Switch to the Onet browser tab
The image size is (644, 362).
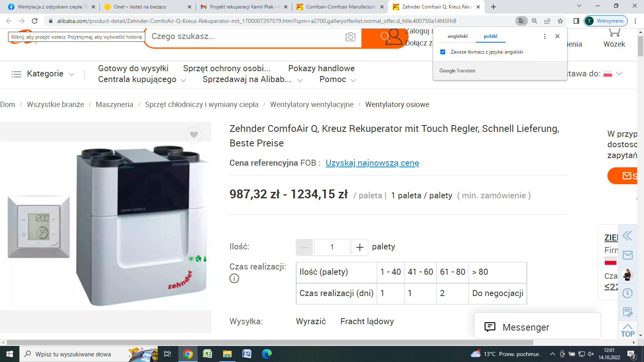[147, 7]
